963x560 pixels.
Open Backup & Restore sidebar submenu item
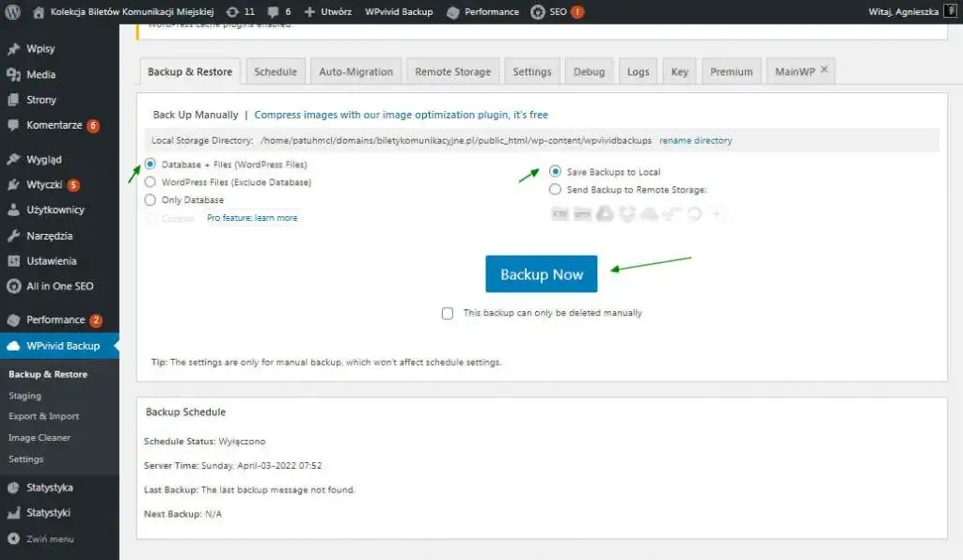click(x=48, y=374)
